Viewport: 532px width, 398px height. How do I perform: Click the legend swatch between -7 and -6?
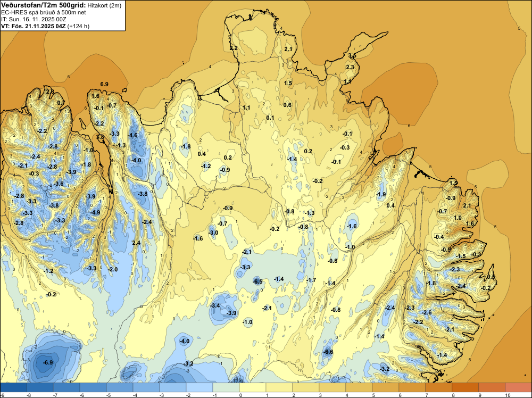coord(66,387)
